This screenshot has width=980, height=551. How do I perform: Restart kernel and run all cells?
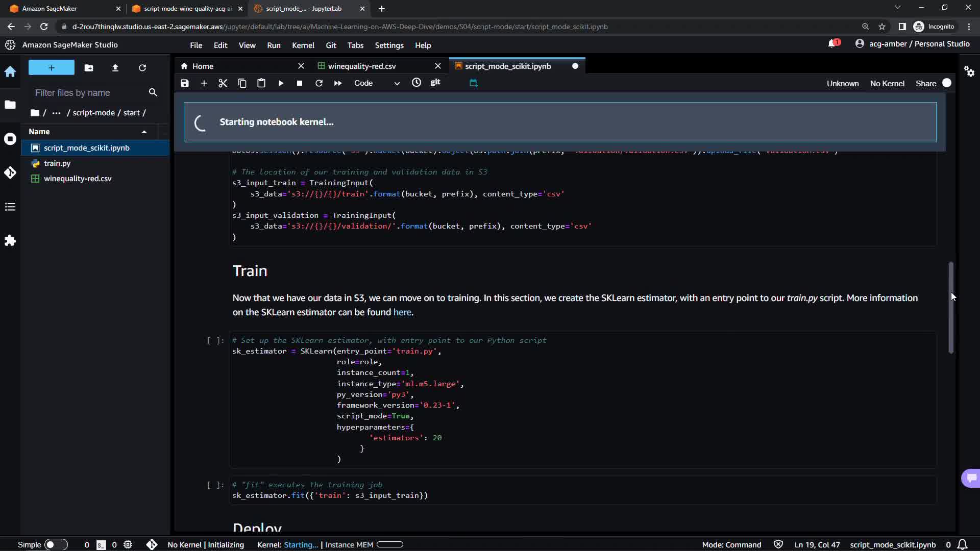coord(338,83)
